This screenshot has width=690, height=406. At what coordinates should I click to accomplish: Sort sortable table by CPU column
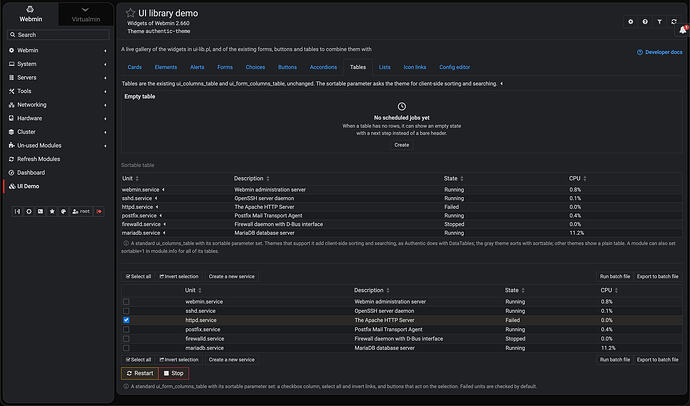point(578,178)
